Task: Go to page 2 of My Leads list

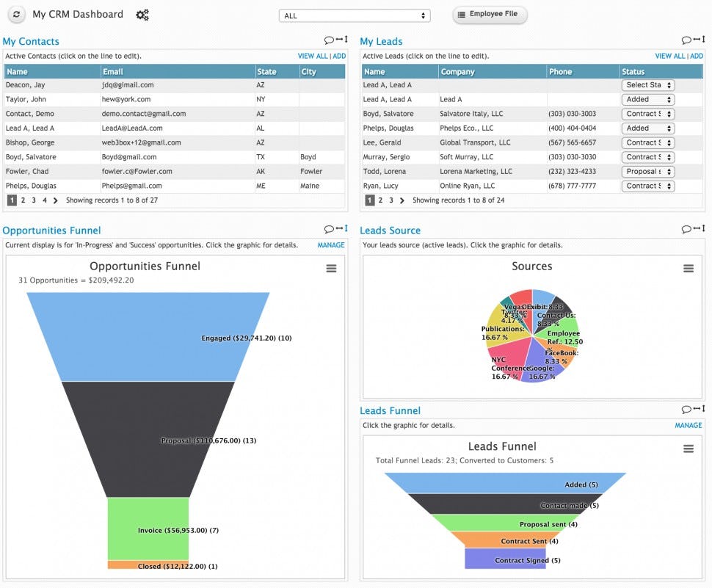Action: click(x=380, y=199)
